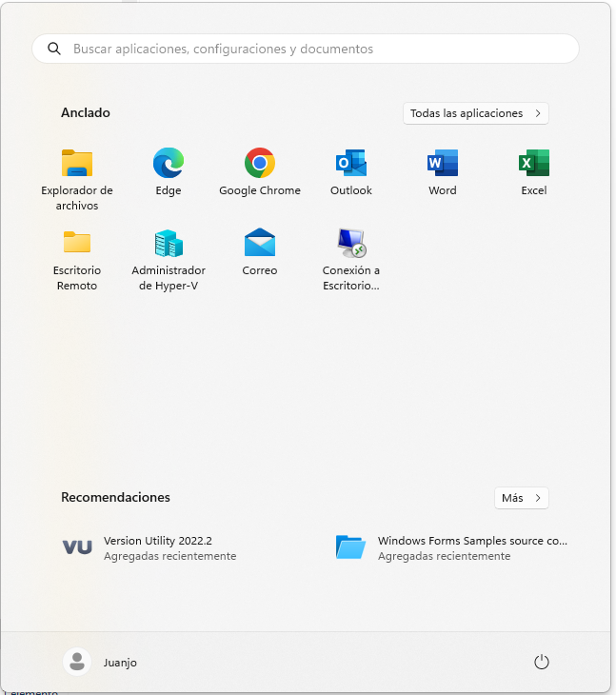Viewport: 616px width, 695px height.
Task: Open the Word application icon
Action: (x=443, y=165)
